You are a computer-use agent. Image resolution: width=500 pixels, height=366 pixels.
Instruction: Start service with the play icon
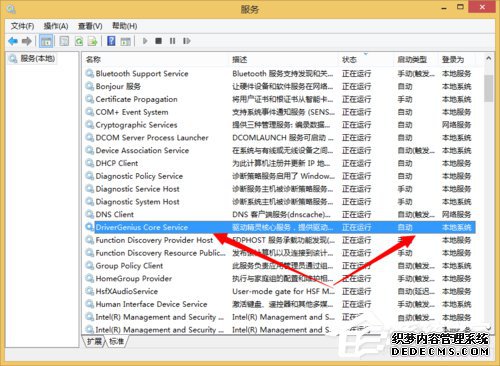coord(145,41)
